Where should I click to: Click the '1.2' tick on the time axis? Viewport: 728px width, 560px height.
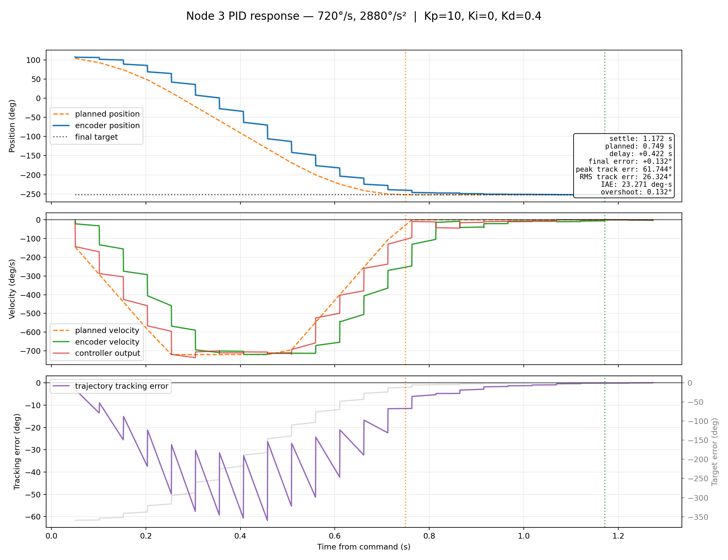pyautogui.click(x=618, y=536)
